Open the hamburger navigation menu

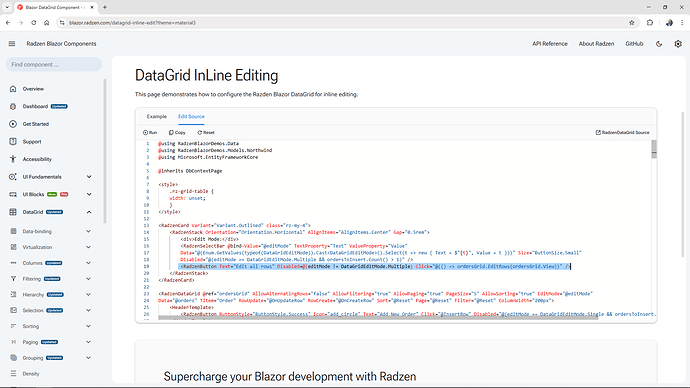coord(12,44)
